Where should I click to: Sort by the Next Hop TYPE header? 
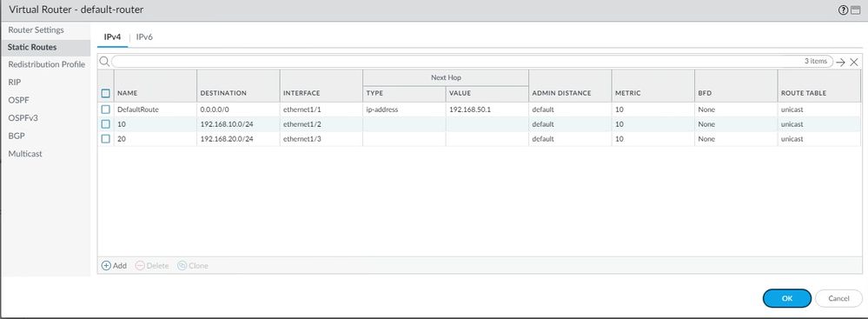pos(374,93)
